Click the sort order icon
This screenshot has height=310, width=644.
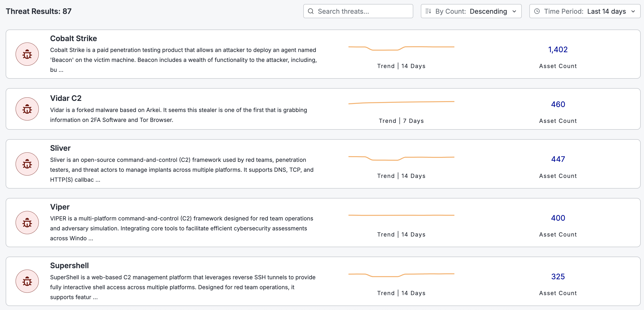(x=428, y=11)
